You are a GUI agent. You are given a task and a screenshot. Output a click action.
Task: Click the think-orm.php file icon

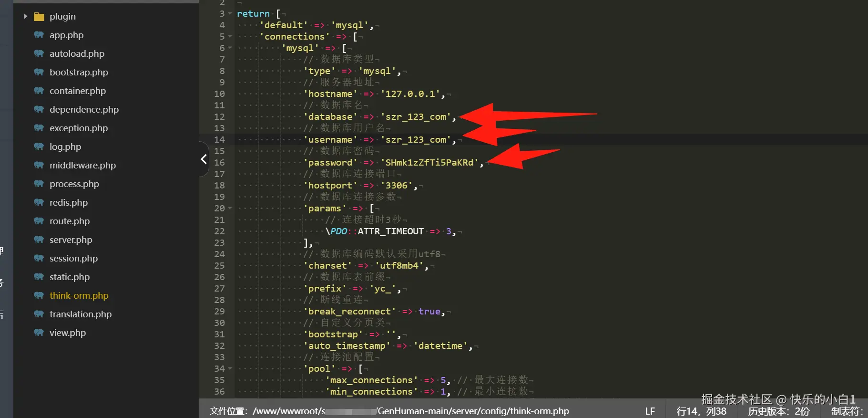[39, 295]
